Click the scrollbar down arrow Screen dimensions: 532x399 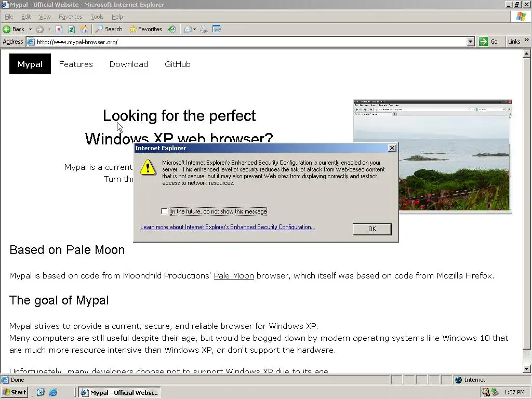(x=527, y=369)
